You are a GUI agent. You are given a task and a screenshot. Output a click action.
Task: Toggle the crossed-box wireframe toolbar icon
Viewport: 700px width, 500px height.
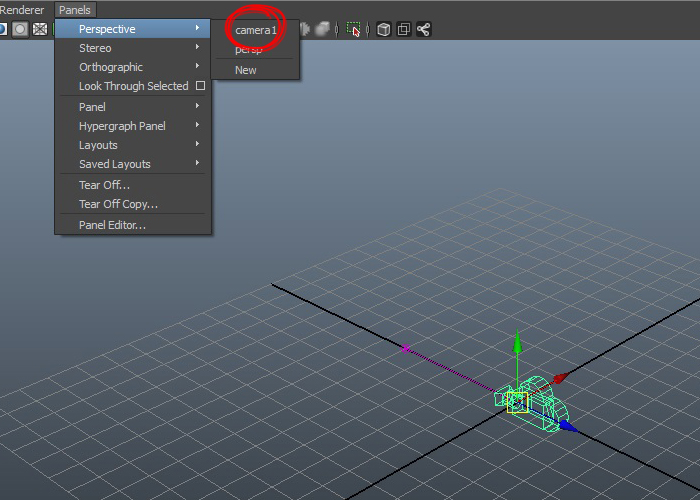click(40, 29)
